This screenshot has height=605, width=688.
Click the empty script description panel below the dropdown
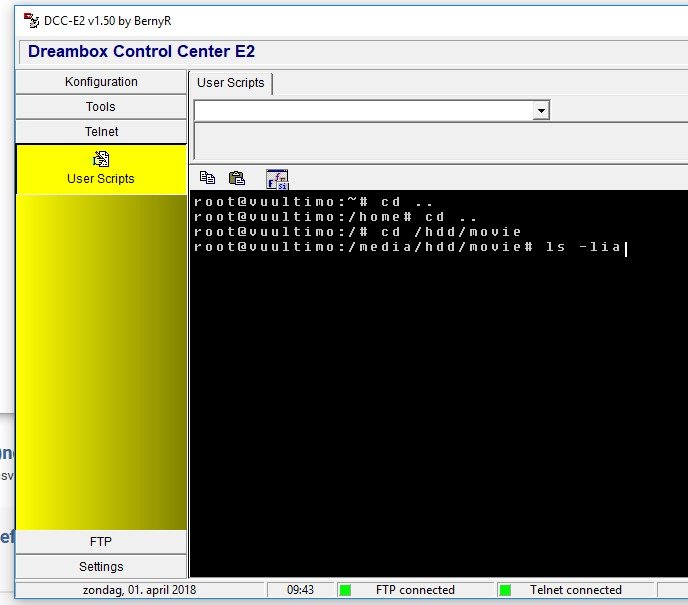click(441, 141)
